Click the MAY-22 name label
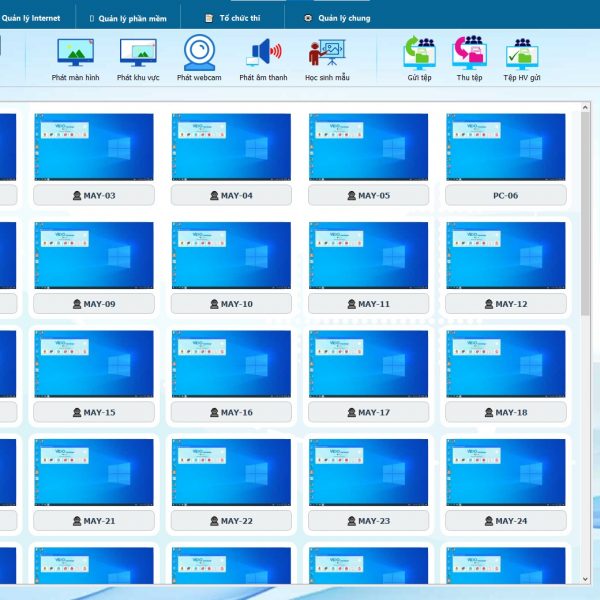Image resolution: width=600 pixels, height=600 pixels. pos(232,521)
